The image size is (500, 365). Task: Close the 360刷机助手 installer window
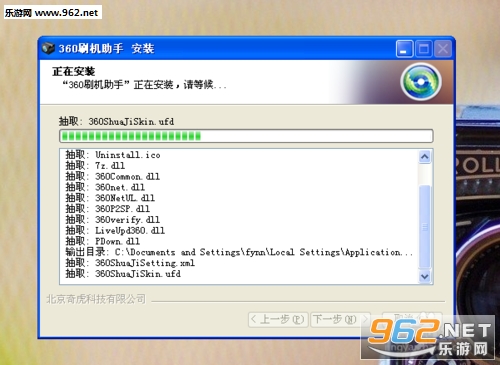[x=443, y=49]
